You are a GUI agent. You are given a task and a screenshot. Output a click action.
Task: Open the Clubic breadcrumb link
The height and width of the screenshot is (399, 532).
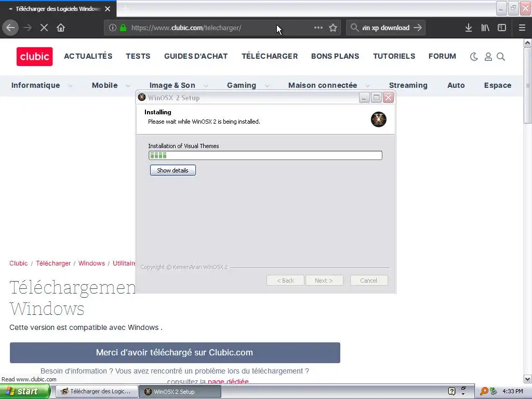point(19,263)
